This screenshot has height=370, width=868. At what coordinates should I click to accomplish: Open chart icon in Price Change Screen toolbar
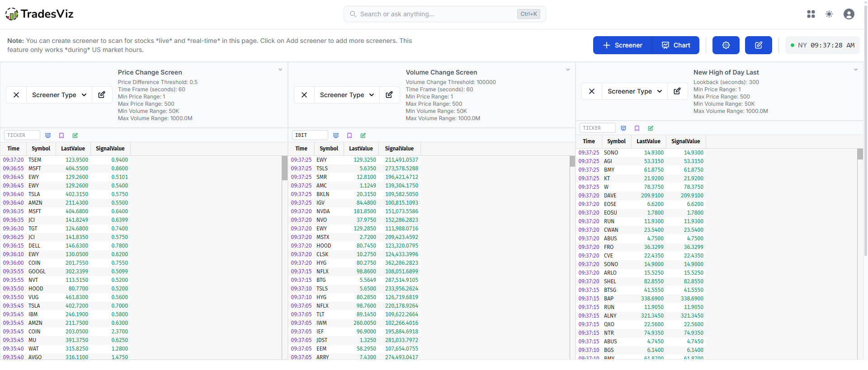[48, 136]
